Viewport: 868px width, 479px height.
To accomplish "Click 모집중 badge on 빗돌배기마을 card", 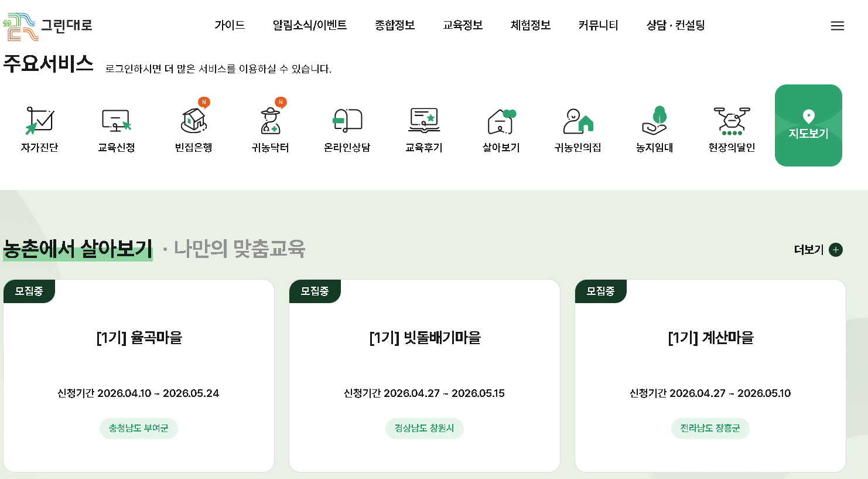I will pyautogui.click(x=315, y=291).
